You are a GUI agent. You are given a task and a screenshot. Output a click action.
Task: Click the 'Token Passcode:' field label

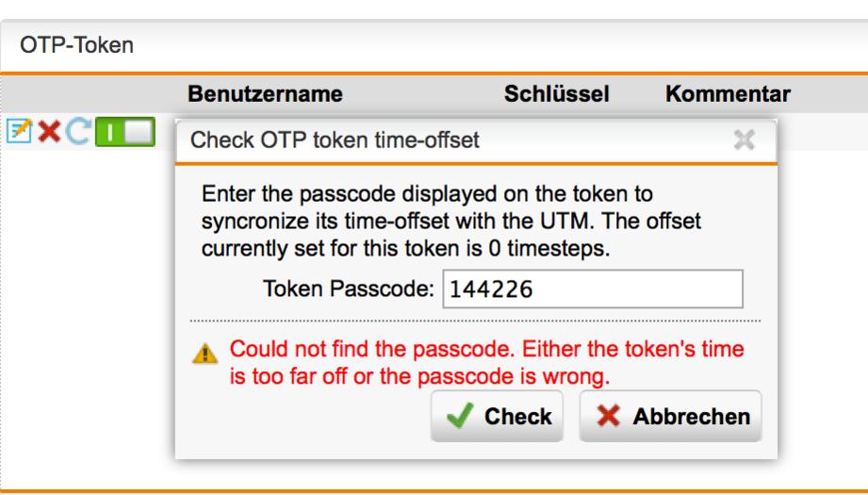point(349,289)
